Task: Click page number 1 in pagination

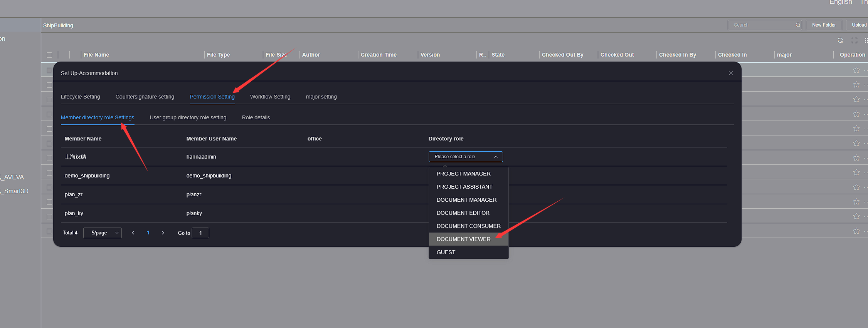Action: pos(148,233)
